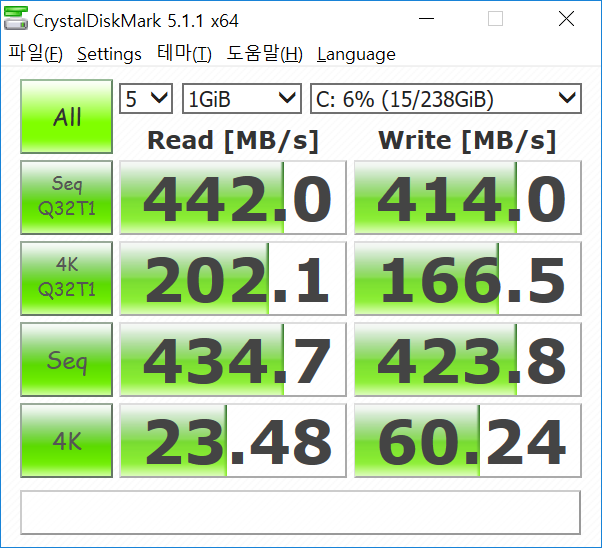Open the 파일(F) menu
602x548 pixels.
[x=36, y=53]
